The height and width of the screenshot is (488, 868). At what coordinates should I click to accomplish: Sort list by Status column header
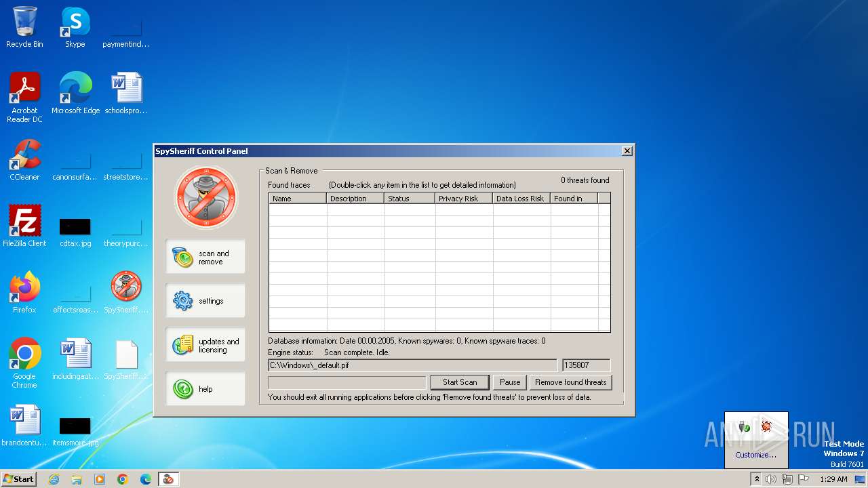click(x=410, y=199)
